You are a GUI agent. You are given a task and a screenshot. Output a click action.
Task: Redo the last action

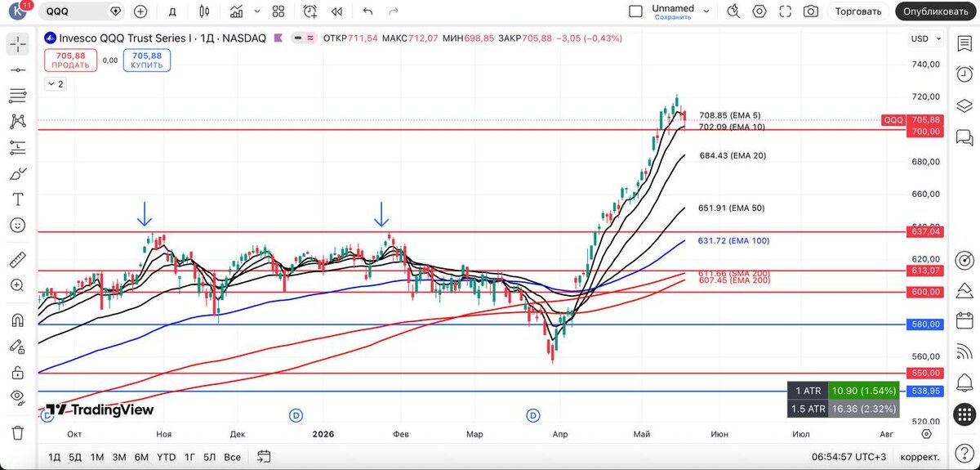394,11
